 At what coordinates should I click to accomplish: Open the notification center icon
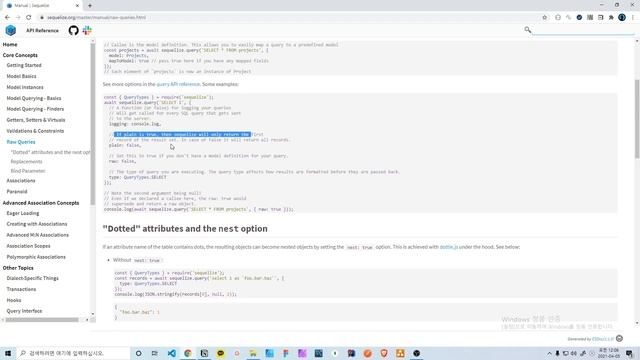coord(630,353)
